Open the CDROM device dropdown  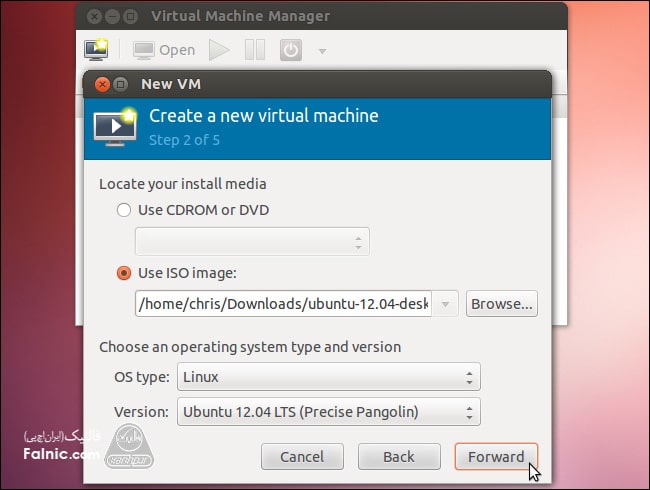coord(252,241)
